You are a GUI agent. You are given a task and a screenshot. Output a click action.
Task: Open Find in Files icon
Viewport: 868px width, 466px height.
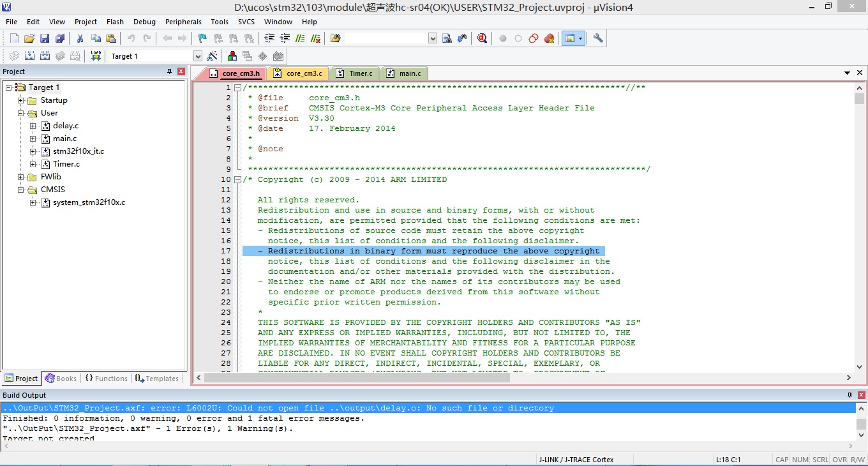[x=335, y=38]
